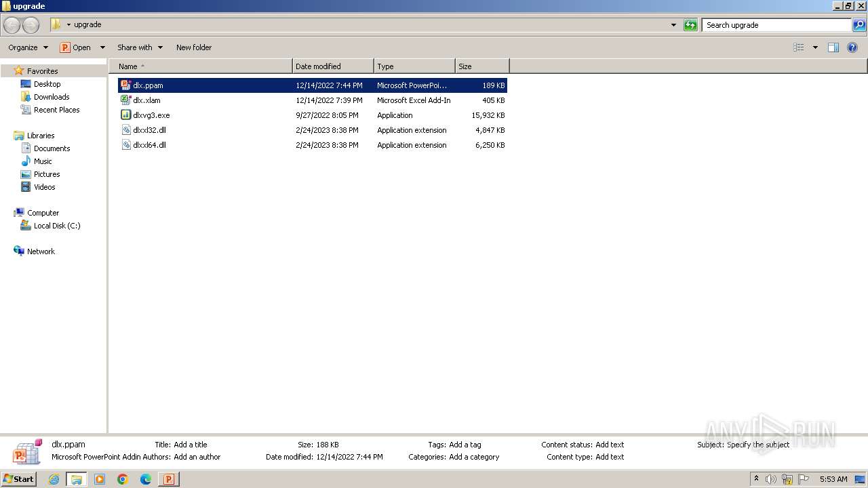Click the Open button in toolbar
The width and height of the screenshot is (868, 488).
pos(75,47)
